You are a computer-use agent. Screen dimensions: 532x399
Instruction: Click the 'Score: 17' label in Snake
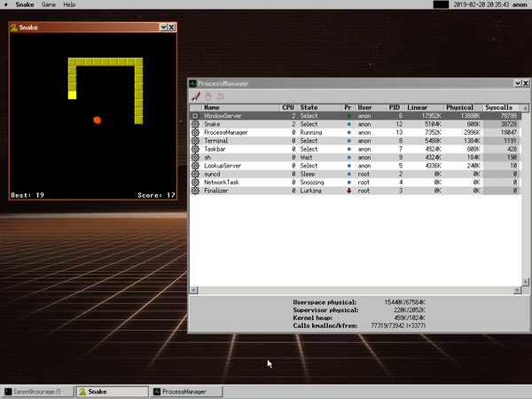click(x=156, y=195)
